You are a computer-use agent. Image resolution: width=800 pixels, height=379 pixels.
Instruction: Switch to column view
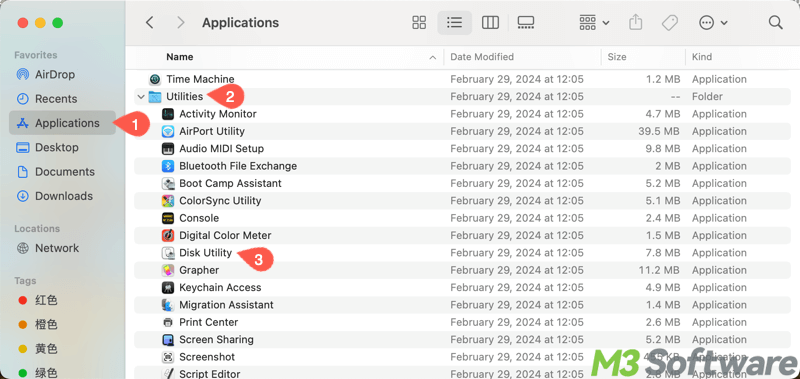490,22
